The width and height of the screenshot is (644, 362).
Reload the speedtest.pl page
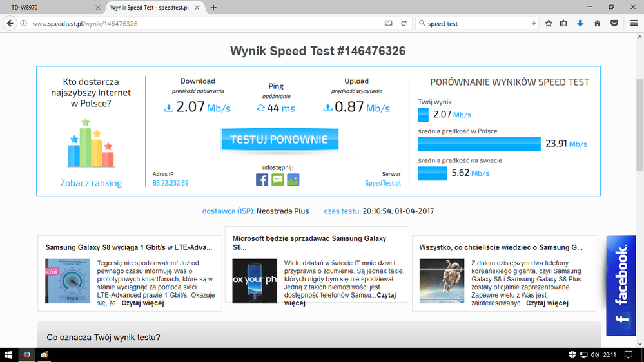[404, 23]
